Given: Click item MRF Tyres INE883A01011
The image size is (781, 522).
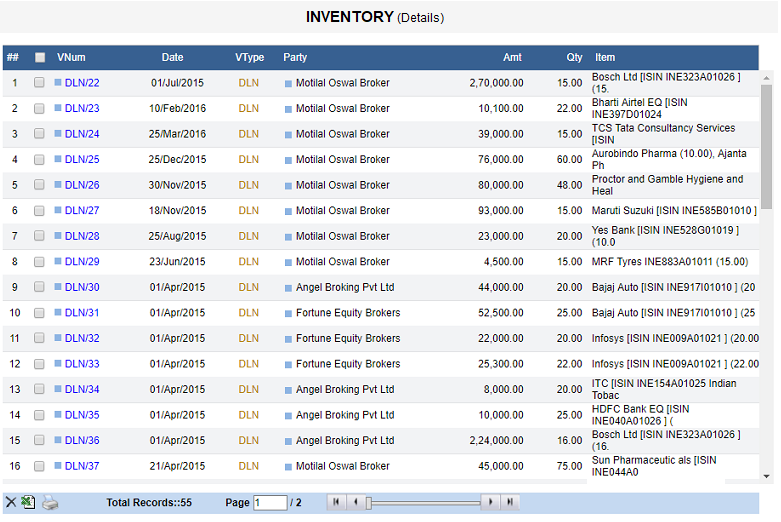Looking at the screenshot, I should (x=670, y=261).
